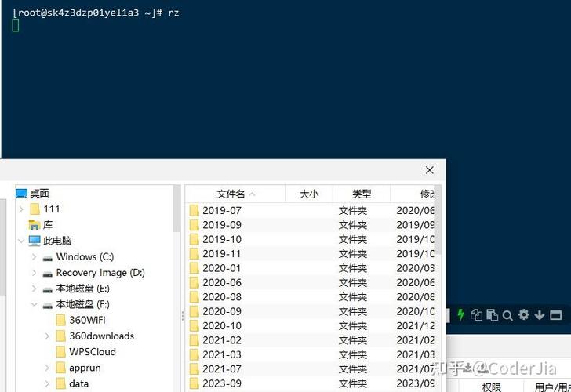Expand the 本地磁盘 (E:) node
Screen dimensions: 571x392
click(x=35, y=289)
